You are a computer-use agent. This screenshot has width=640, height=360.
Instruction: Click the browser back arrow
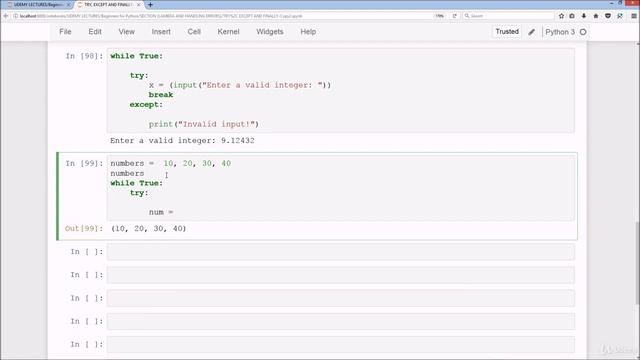pos(6,16)
